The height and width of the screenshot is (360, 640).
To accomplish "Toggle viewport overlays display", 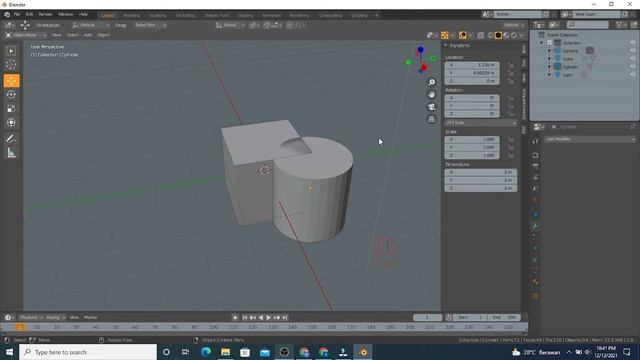I will pyautogui.click(x=462, y=36).
